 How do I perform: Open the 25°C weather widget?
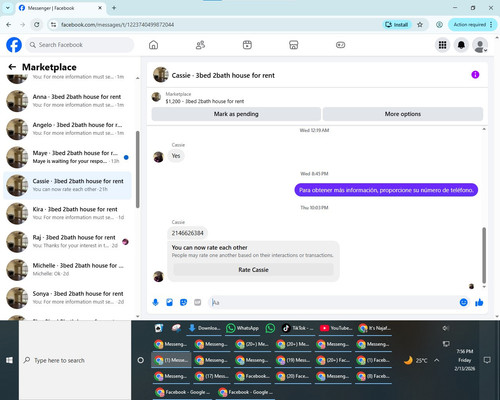click(415, 360)
